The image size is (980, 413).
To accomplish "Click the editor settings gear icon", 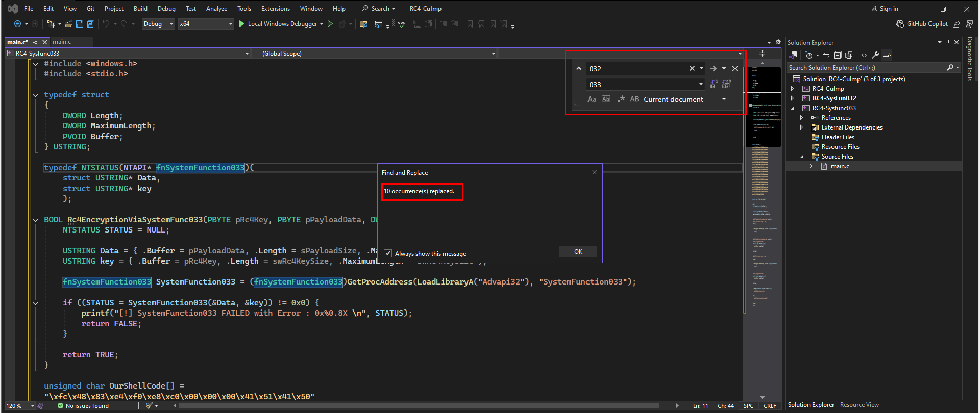I will click(778, 42).
